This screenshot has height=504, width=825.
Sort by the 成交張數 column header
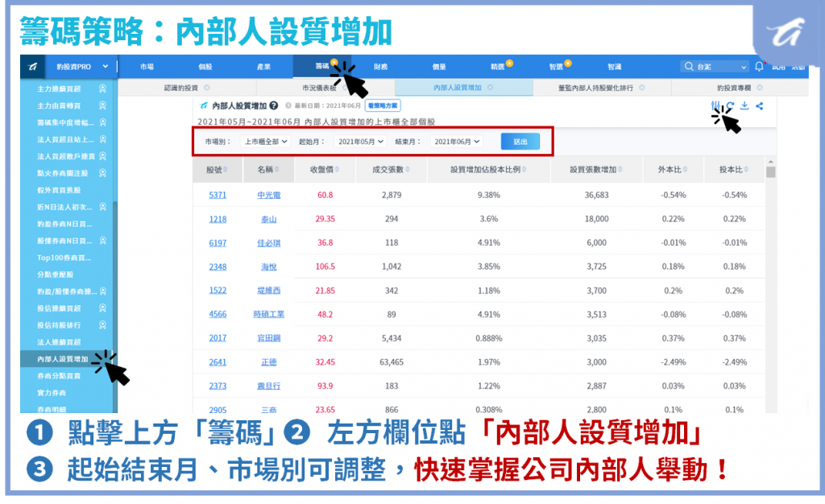pyautogui.click(x=391, y=170)
